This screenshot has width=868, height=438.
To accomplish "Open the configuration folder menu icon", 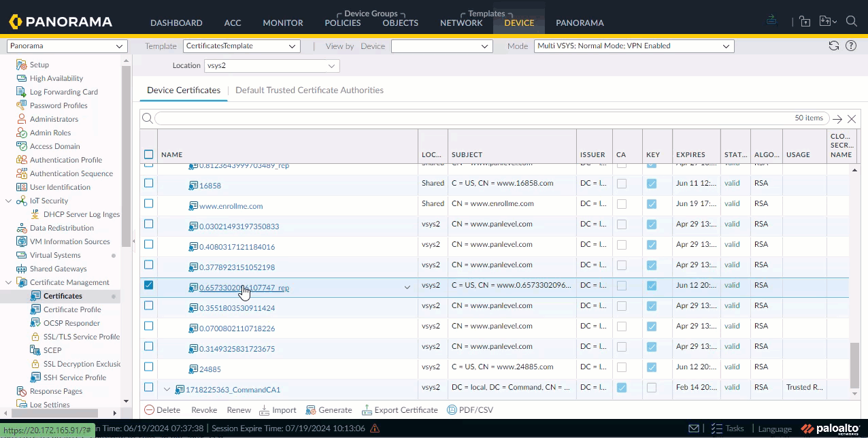I will coord(827,21).
